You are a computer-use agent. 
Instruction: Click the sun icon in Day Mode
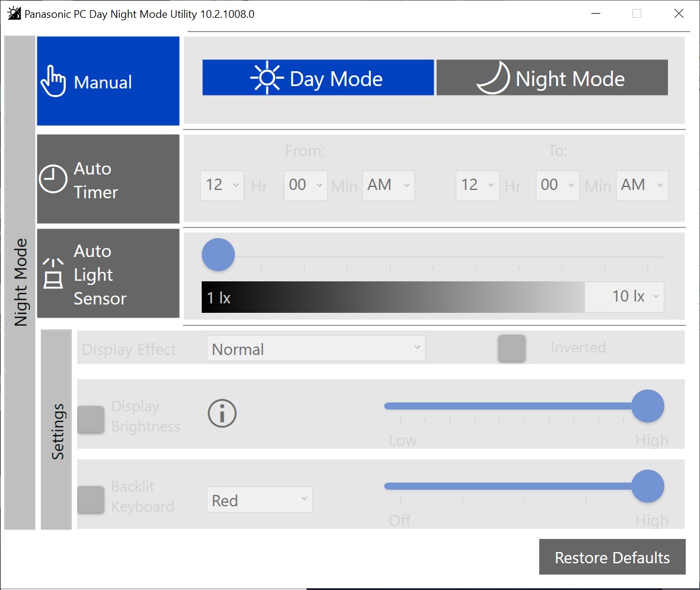267,78
